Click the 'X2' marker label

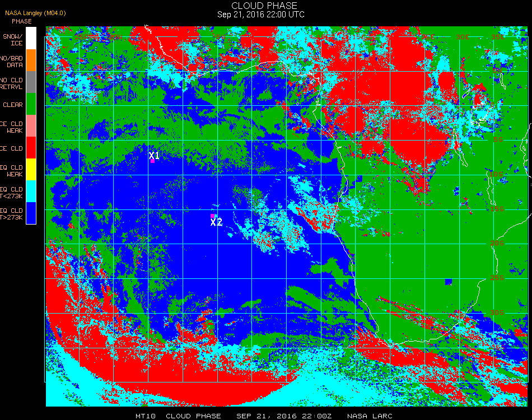coord(216,222)
